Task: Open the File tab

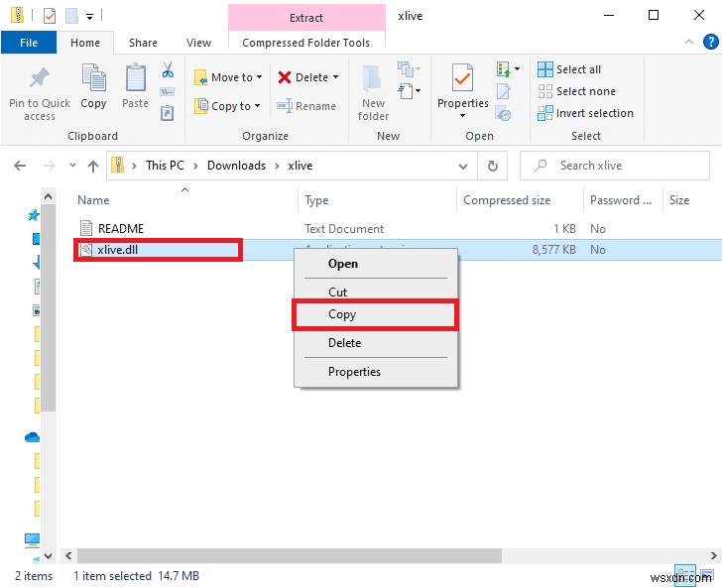Action: (x=29, y=43)
